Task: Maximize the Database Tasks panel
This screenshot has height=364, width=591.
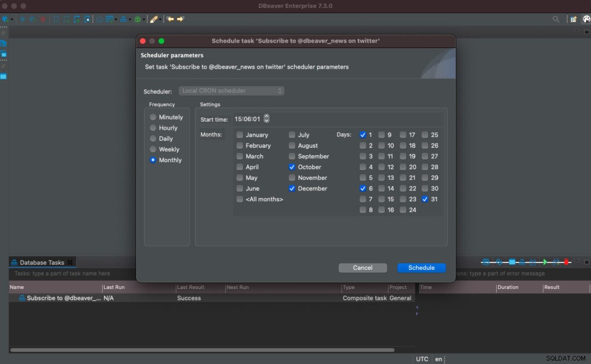Action: 586,262
